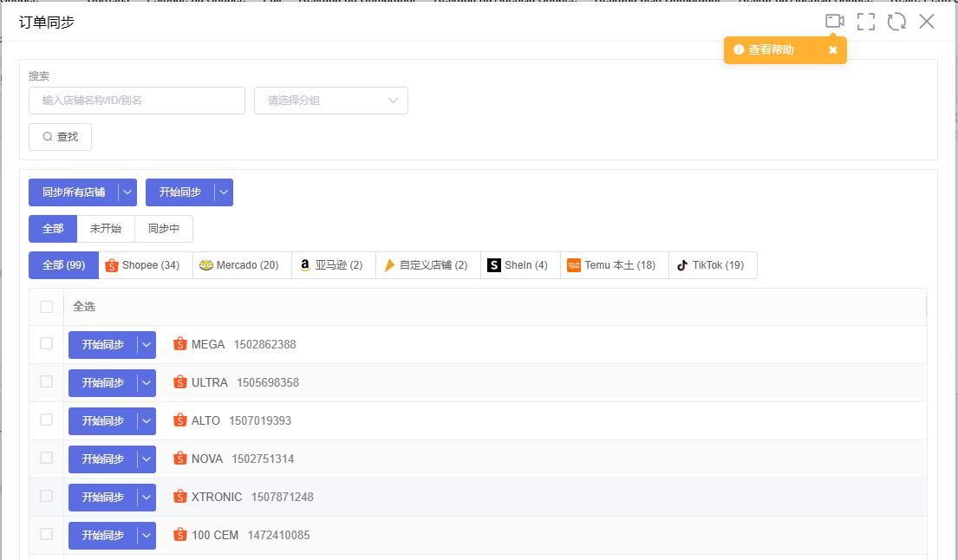Open the 请选择分组 group dropdown
Screen dimensions: 958x560
coord(330,101)
